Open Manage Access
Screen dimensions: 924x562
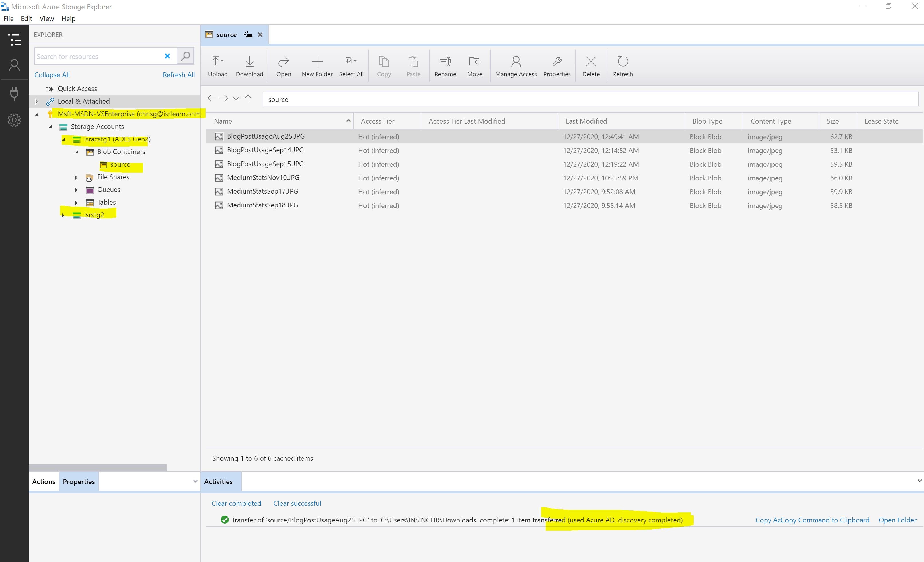click(x=516, y=66)
